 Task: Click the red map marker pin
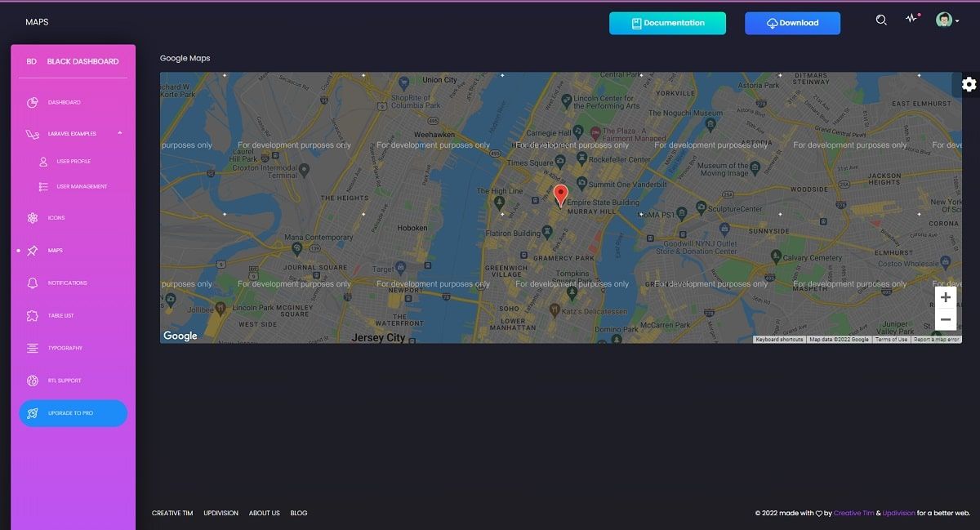[x=560, y=195]
